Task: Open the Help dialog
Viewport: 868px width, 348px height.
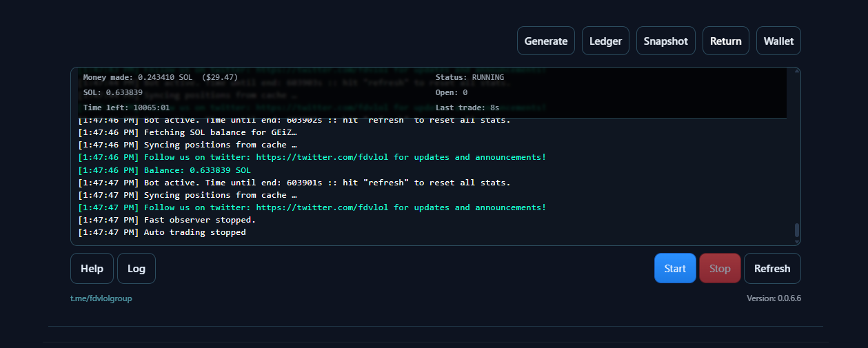Action: coord(92,269)
